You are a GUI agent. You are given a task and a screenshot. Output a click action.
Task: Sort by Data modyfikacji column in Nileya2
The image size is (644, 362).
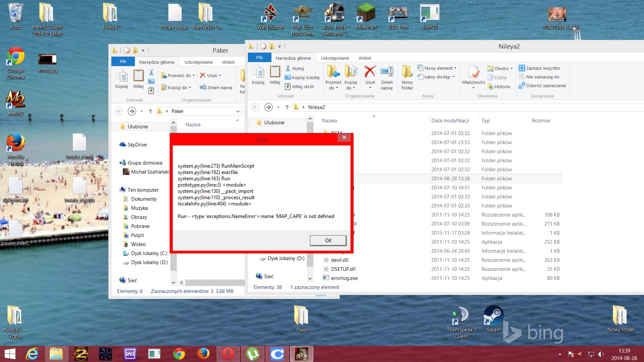click(450, 120)
